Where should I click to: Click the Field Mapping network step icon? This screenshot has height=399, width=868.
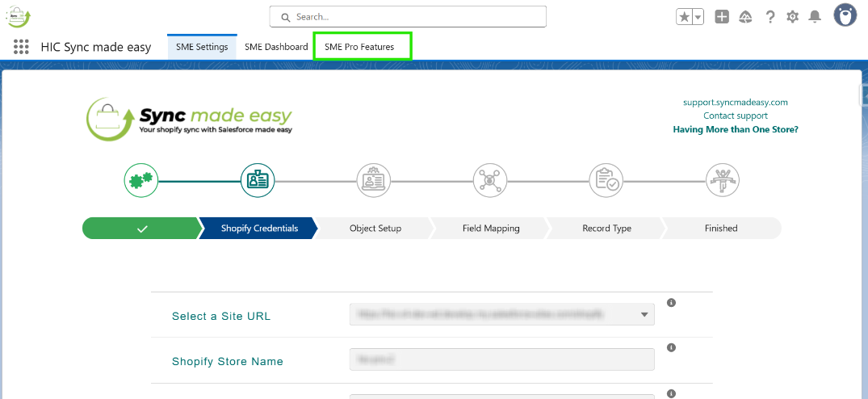[490, 180]
